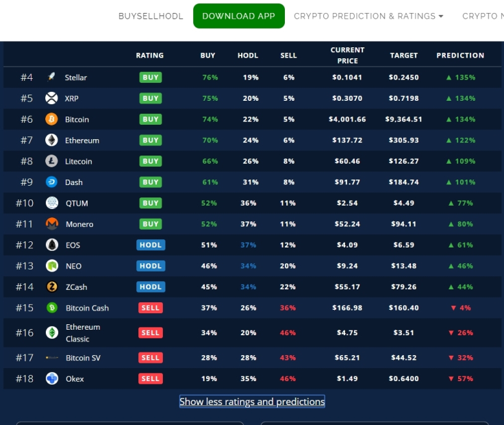This screenshot has width=504, height=425.
Task: Sort table by HODL column header
Action: coord(248,56)
